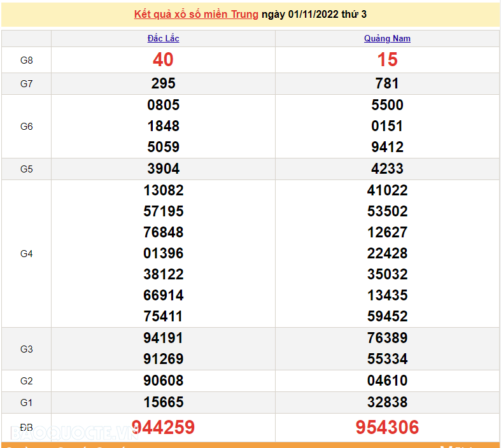Select the red G8 number 15

click(387, 60)
